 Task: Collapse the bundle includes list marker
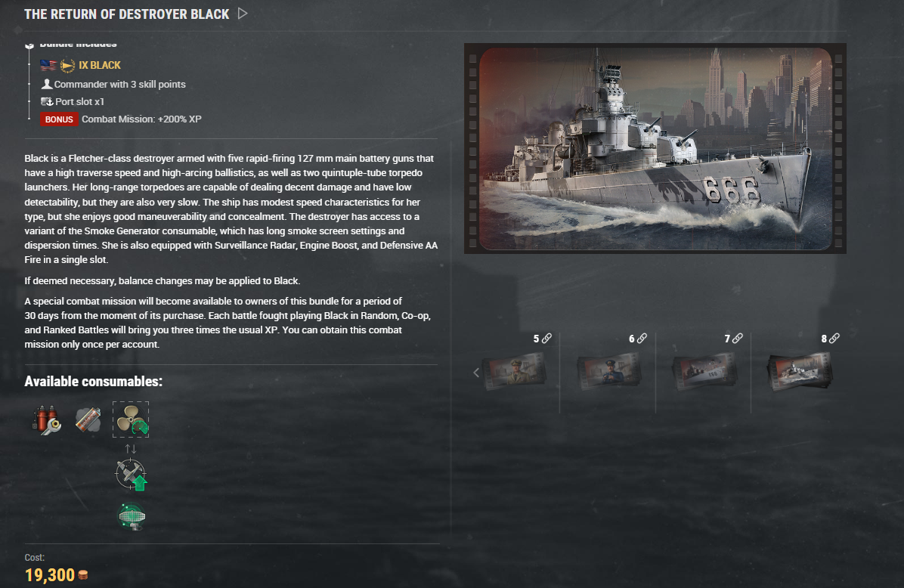click(29, 45)
